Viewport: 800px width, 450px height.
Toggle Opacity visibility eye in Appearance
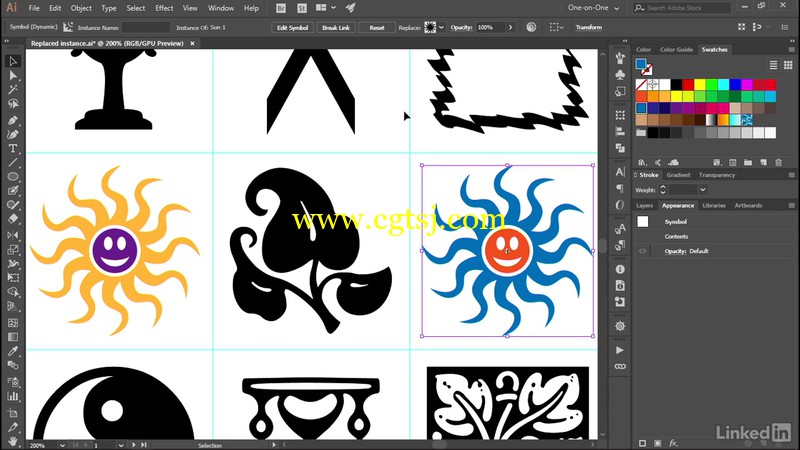click(x=642, y=251)
